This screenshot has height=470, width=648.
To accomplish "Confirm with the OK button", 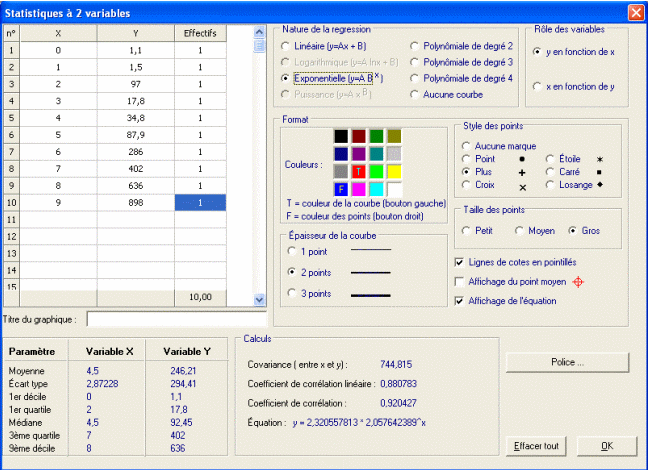I will (607, 445).
